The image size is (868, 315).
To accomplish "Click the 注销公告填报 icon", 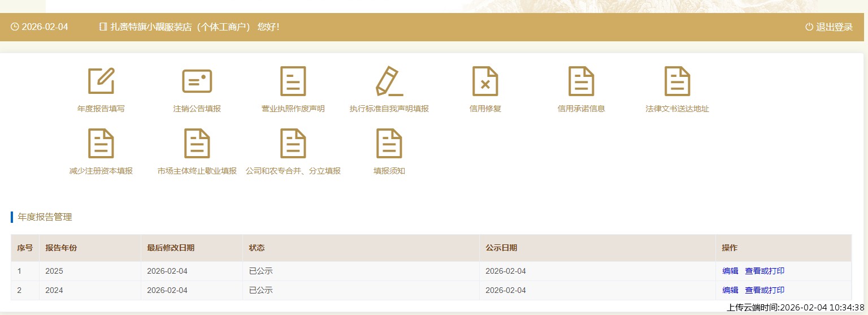I will [x=197, y=81].
